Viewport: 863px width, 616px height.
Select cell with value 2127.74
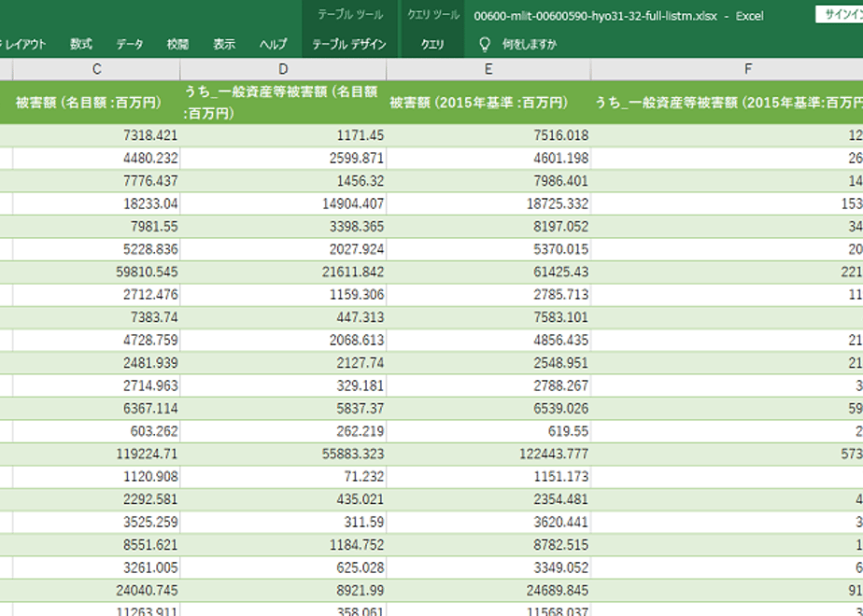(283, 363)
